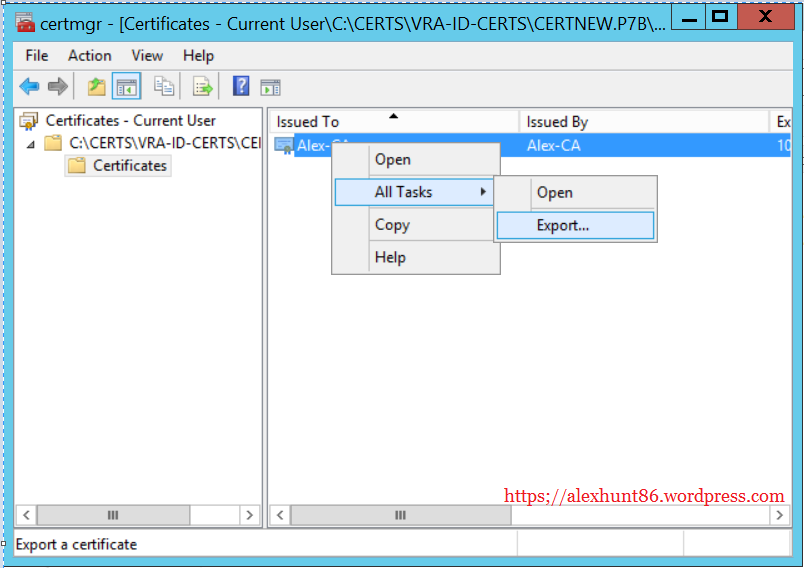804x568 pixels.
Task: Expand the All Tasks submenu
Action: click(414, 192)
